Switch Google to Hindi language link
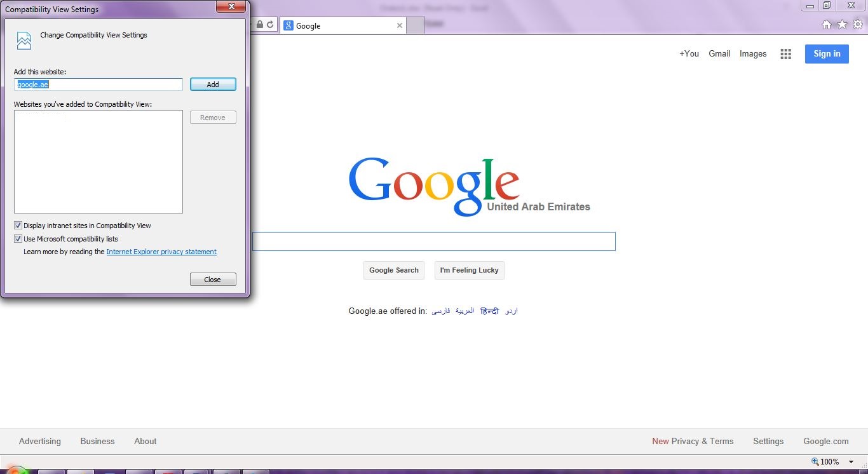 click(490, 311)
